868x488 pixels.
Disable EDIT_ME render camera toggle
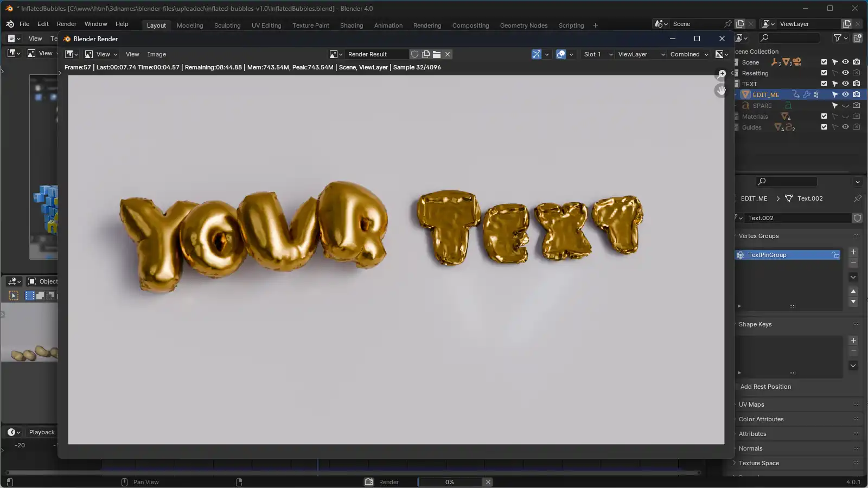click(x=856, y=94)
